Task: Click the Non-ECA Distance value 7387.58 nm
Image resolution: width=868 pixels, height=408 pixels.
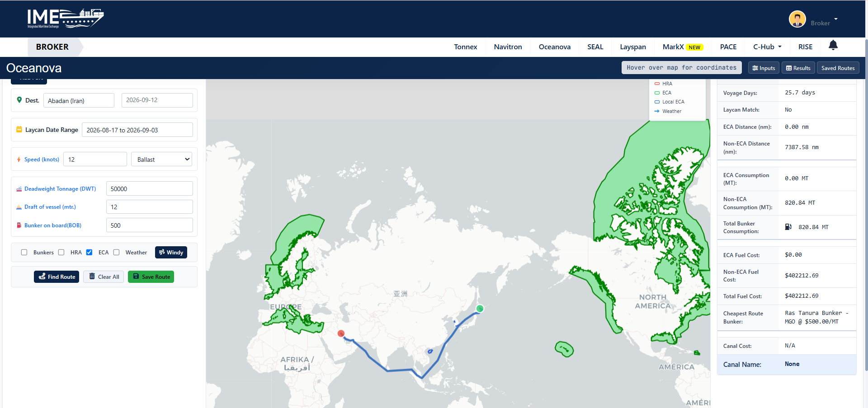Action: point(802,147)
